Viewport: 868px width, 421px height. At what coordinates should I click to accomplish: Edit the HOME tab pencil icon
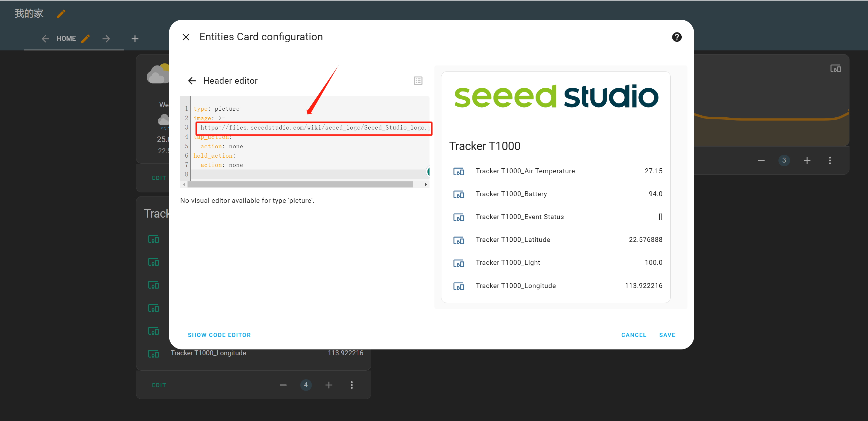(85, 39)
